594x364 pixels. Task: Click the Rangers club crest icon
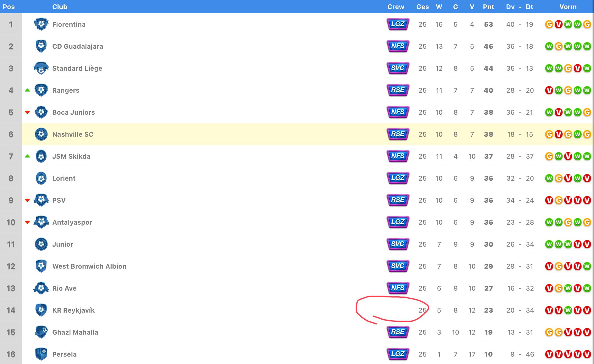pos(41,90)
